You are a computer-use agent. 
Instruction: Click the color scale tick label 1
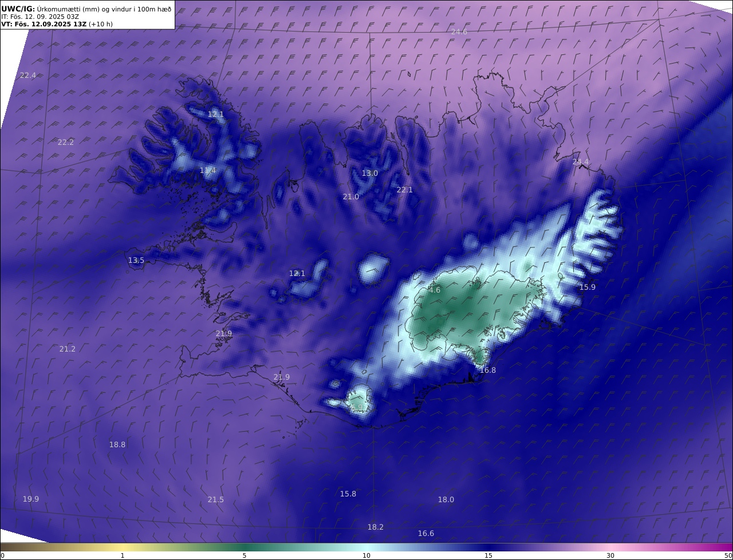tap(123, 555)
